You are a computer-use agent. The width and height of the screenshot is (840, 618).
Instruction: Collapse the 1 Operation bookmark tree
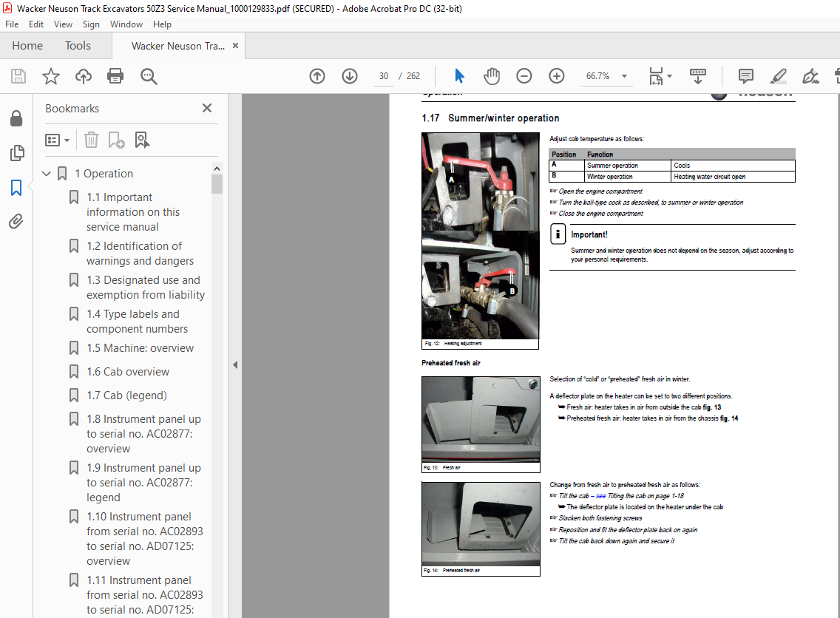47,174
